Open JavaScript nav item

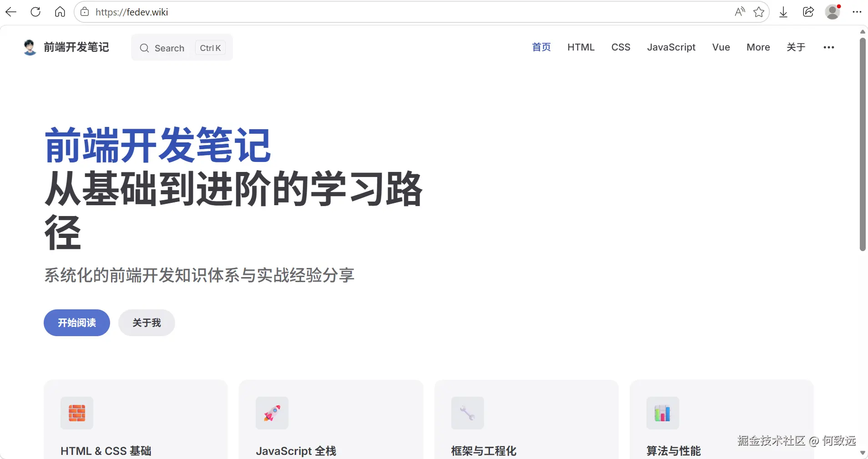(671, 47)
